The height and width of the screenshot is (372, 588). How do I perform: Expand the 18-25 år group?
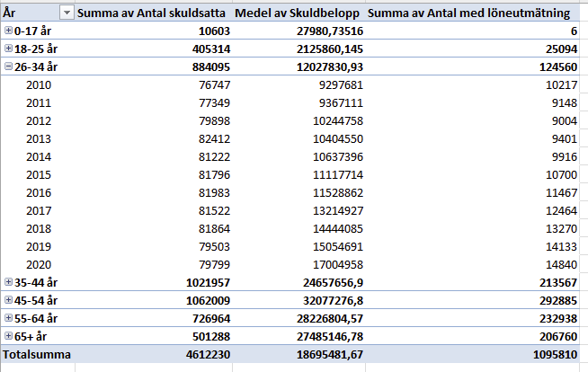coord(8,49)
